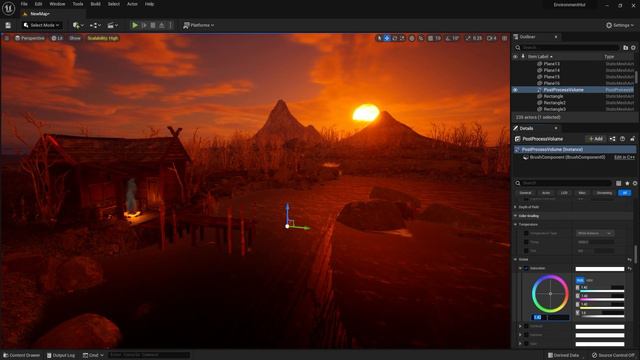
Task: Click the Unreal Engine logo icon
Action: (8, 8)
